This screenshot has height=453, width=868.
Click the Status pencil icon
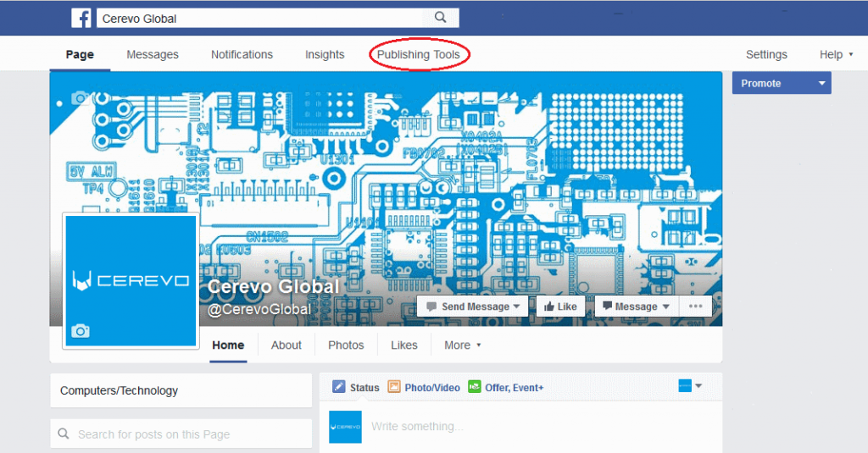tap(338, 387)
